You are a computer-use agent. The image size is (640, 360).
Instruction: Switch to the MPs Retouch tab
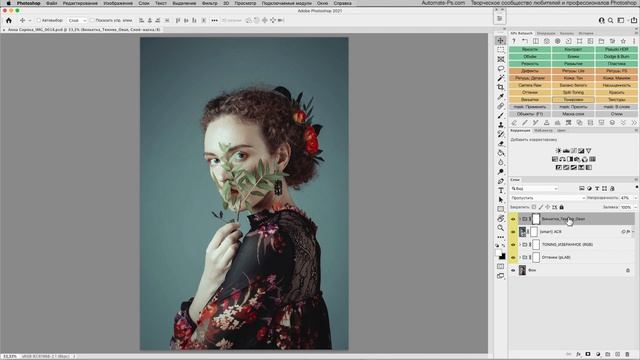(x=522, y=33)
